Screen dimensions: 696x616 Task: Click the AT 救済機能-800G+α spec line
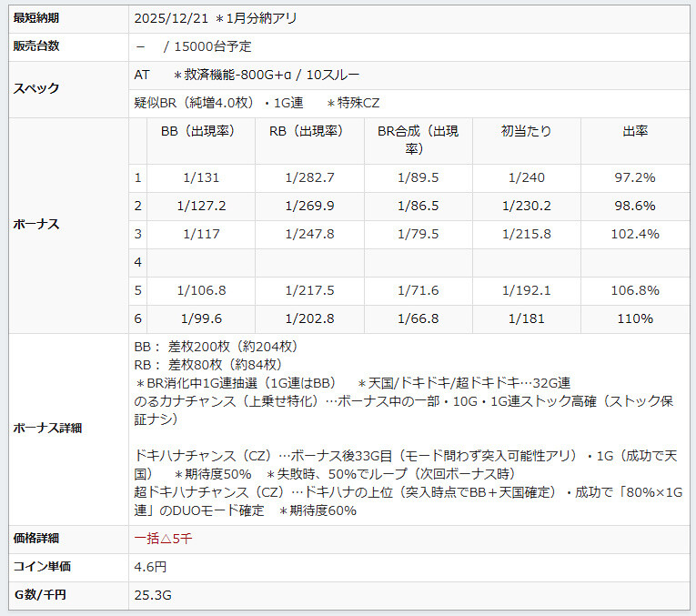coord(247,75)
